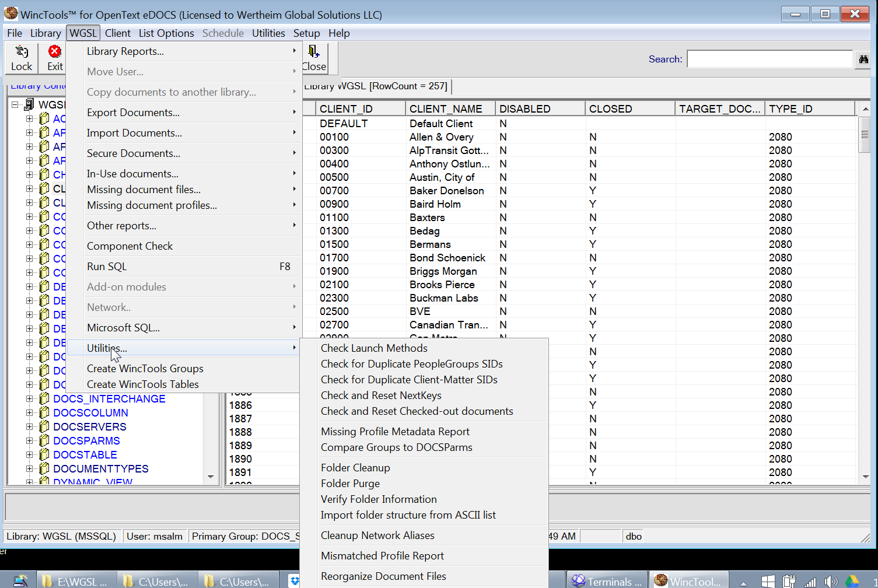The width and height of the screenshot is (878, 588).
Task: Click the Dropbox taskbar icon
Action: coord(295,580)
